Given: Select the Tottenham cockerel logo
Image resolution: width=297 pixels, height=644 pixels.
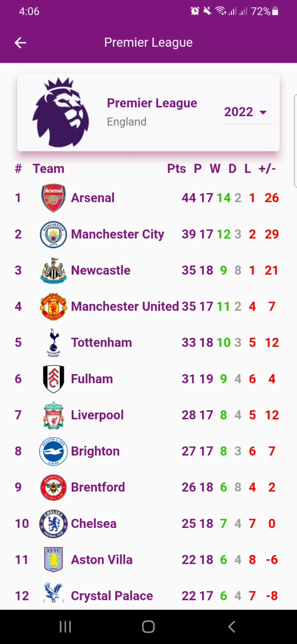Looking at the screenshot, I should (x=53, y=343).
